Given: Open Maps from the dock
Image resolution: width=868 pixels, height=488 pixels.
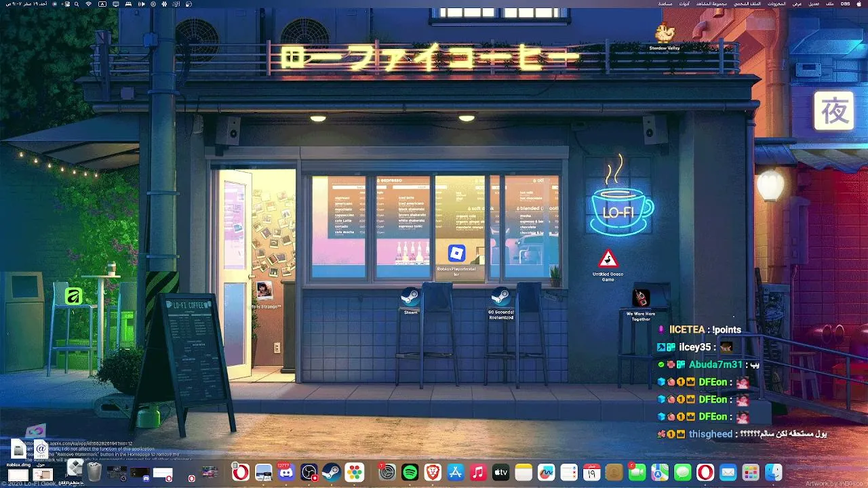Looking at the screenshot, I should [660, 472].
